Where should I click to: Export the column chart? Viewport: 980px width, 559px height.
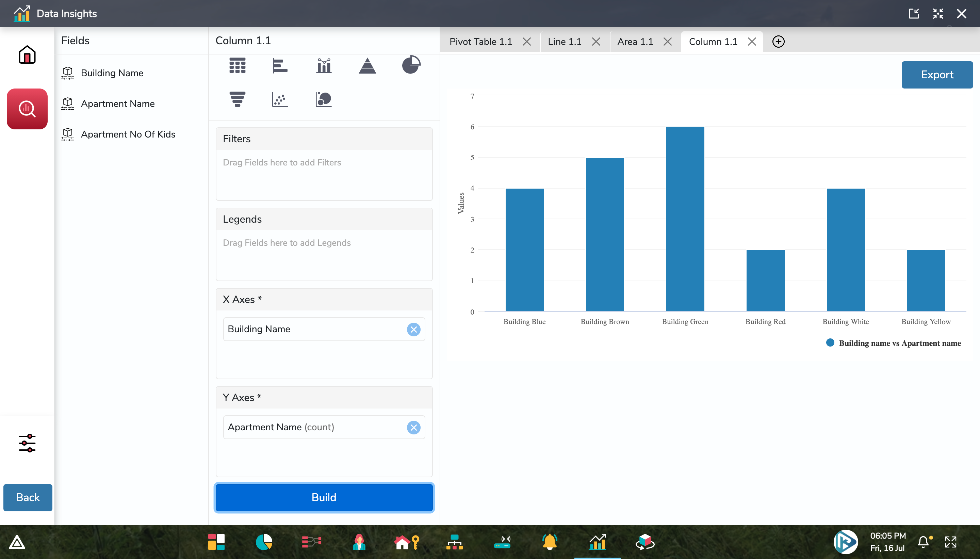point(937,75)
